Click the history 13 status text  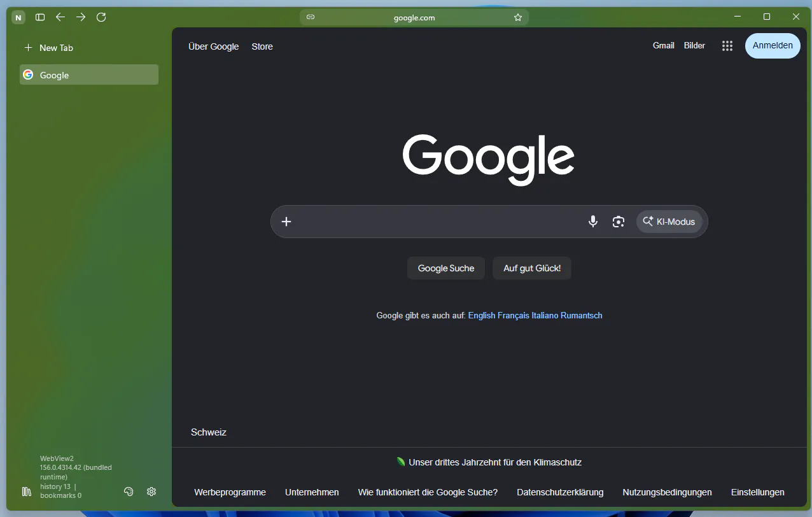[55, 486]
